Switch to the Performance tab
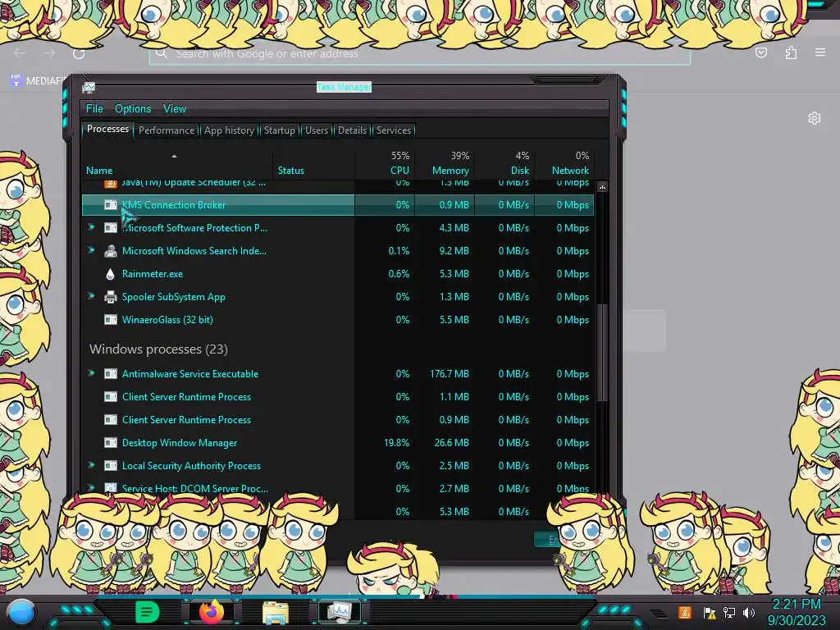The height and width of the screenshot is (630, 840). 167,130
